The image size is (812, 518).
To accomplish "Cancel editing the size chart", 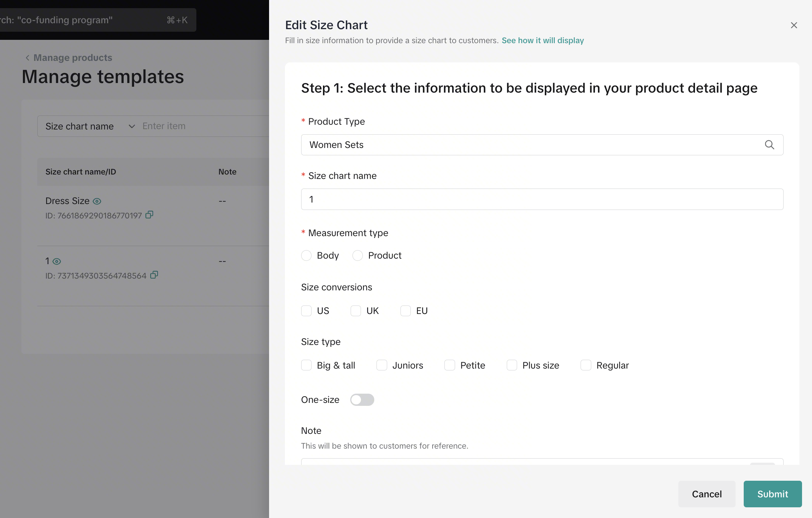I will pyautogui.click(x=707, y=494).
